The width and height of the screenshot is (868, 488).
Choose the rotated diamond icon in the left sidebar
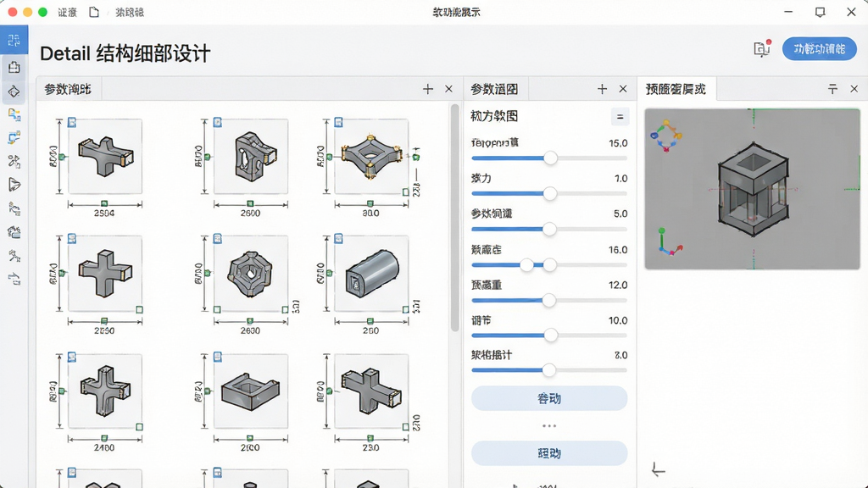tap(14, 91)
